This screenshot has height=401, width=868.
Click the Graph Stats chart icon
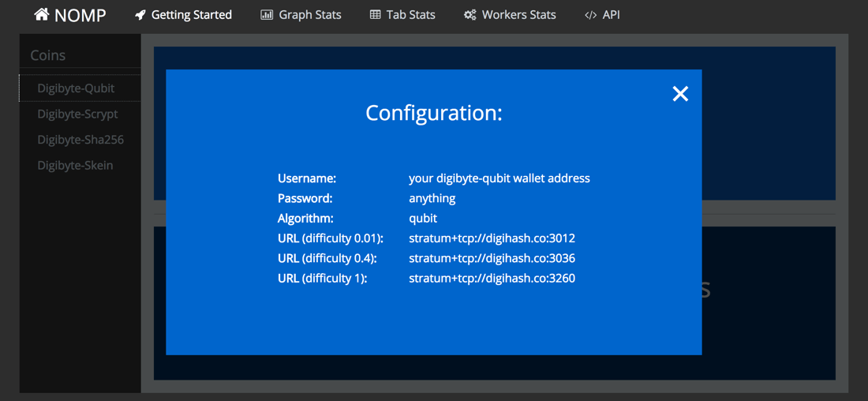click(267, 15)
